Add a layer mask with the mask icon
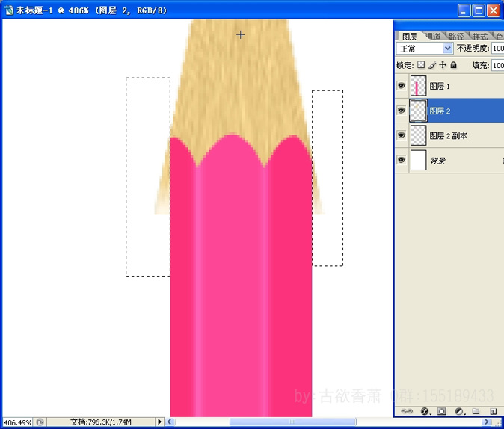This screenshot has height=429, width=504. point(442,411)
